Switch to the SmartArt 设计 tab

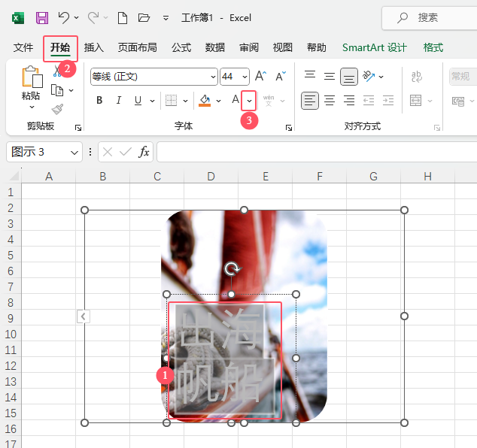375,47
